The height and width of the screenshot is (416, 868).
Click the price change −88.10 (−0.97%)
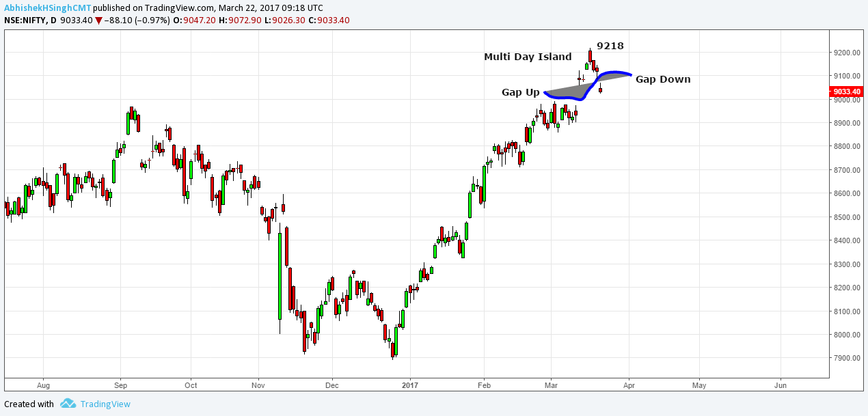click(137, 20)
